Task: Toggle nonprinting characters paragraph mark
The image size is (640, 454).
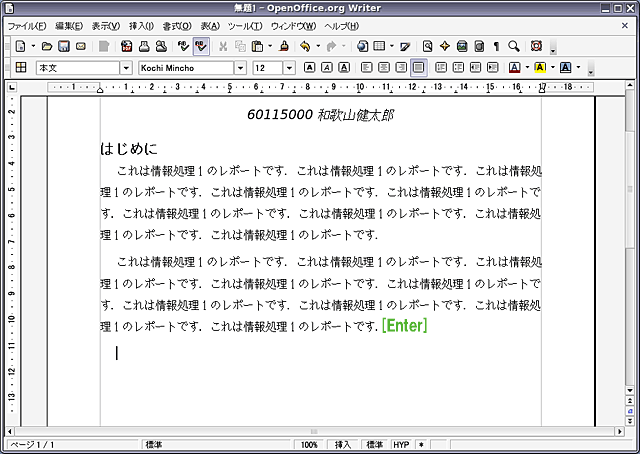Action: point(497,46)
